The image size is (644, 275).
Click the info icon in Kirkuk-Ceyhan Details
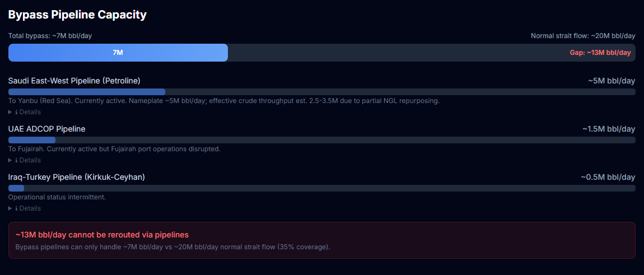click(16, 208)
